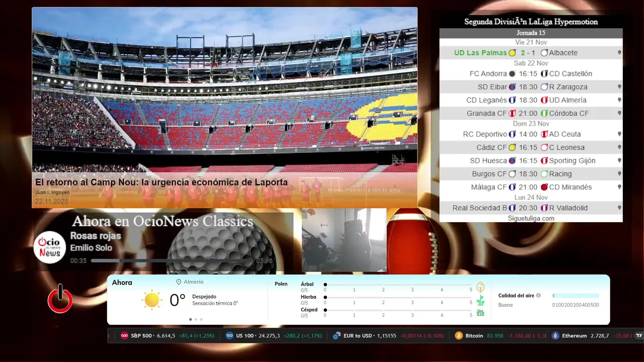Select the first weather carousel dot

(190, 319)
